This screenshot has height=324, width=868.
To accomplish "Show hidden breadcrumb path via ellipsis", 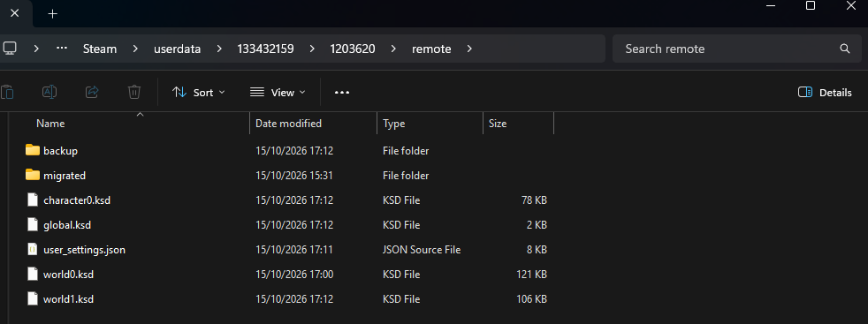I will pyautogui.click(x=62, y=49).
